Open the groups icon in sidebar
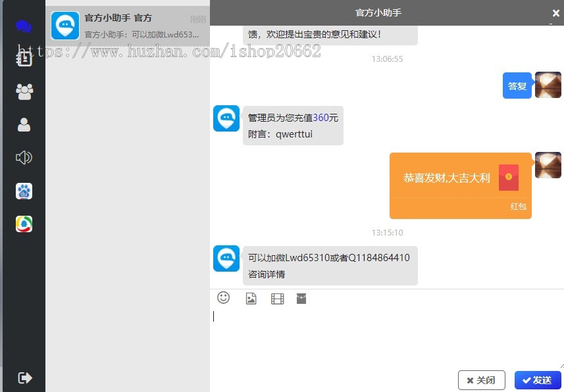The image size is (564, 392). 24,91
